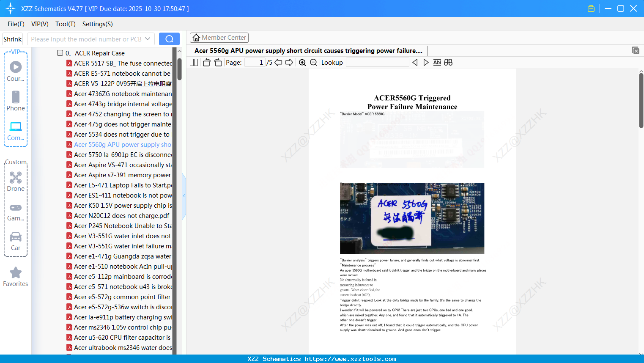644x363 pixels.
Task: Open Acer Aspire VS-471 occasionally file
Action: (x=119, y=165)
